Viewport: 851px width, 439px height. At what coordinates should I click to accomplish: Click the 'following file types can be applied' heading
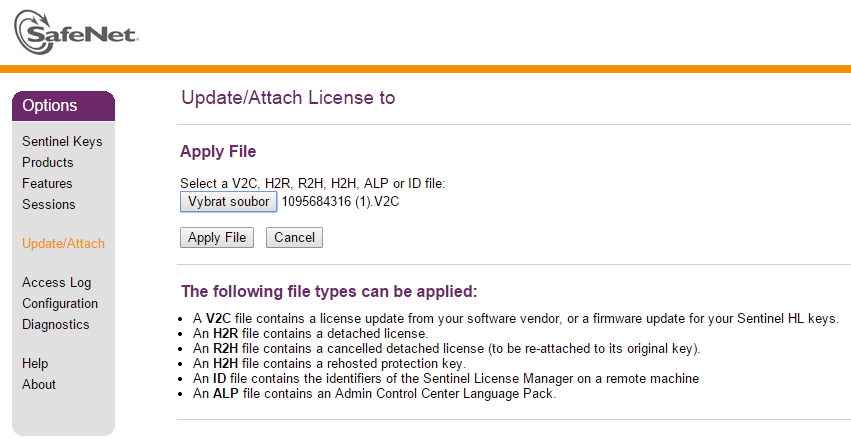pyautogui.click(x=329, y=291)
